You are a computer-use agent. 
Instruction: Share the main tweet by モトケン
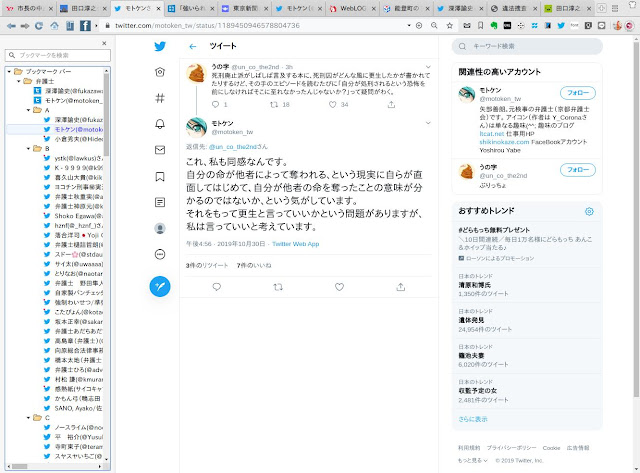[401, 287]
